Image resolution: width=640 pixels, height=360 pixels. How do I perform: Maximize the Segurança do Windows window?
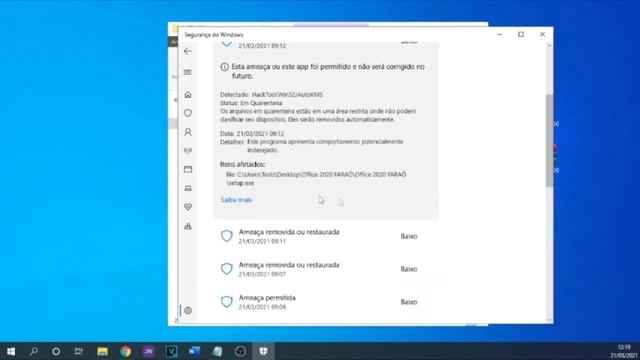click(x=521, y=34)
